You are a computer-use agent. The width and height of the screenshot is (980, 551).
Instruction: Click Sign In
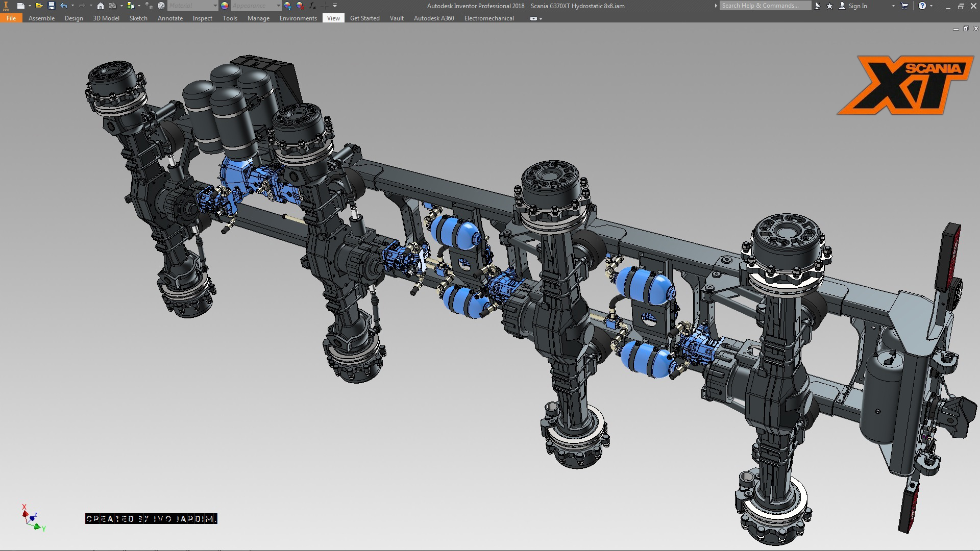tap(857, 6)
